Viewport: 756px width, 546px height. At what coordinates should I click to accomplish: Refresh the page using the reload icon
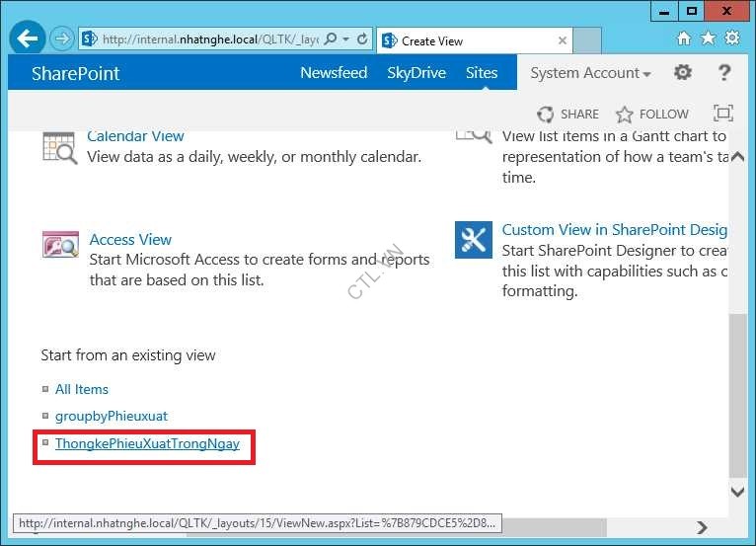click(x=362, y=39)
